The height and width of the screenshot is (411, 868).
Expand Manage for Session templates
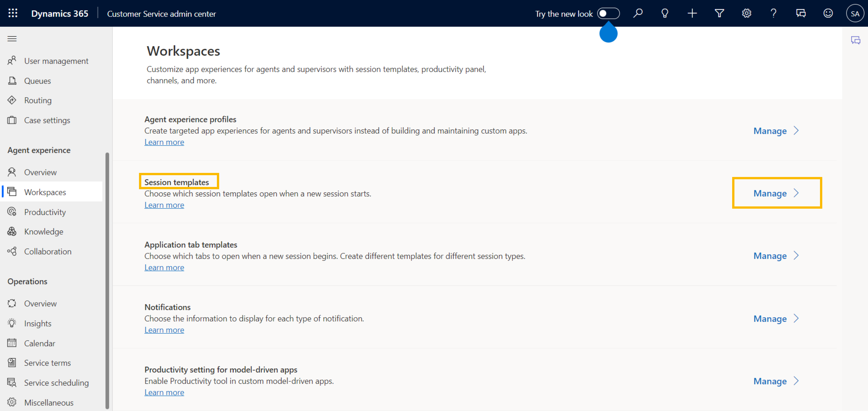coord(776,193)
